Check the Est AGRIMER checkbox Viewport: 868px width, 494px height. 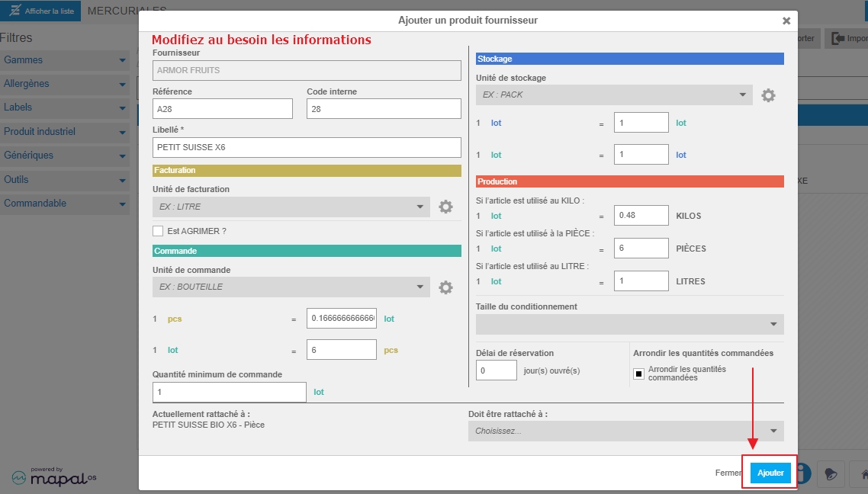[158, 231]
